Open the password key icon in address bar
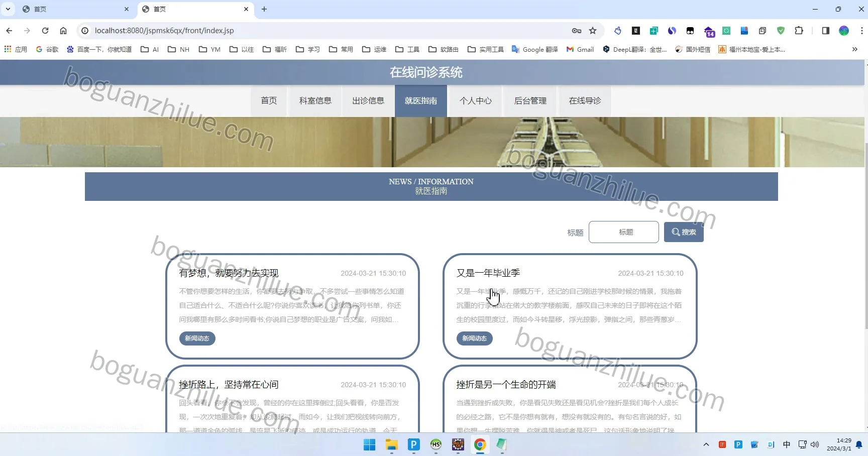 pyautogui.click(x=577, y=31)
